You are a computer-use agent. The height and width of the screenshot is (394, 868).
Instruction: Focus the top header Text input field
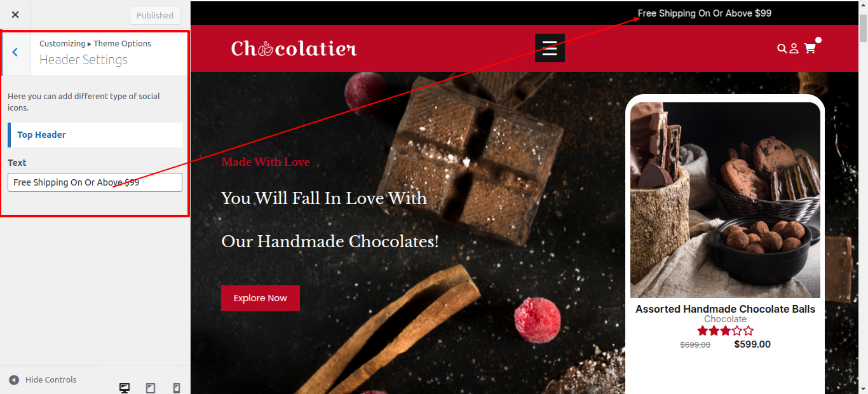click(x=95, y=182)
